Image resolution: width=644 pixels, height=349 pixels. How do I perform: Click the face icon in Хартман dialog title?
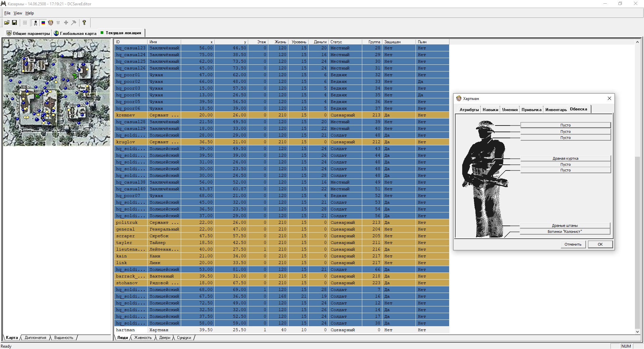pyautogui.click(x=459, y=98)
